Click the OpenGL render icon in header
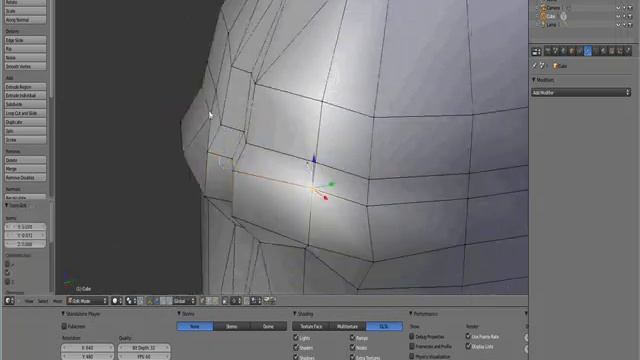This screenshot has height=360, width=640. [267, 300]
